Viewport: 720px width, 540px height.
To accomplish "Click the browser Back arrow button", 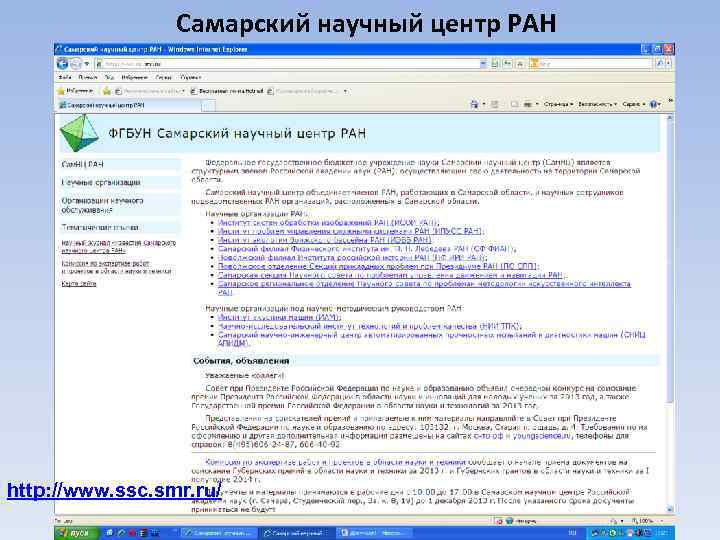I will (x=62, y=64).
